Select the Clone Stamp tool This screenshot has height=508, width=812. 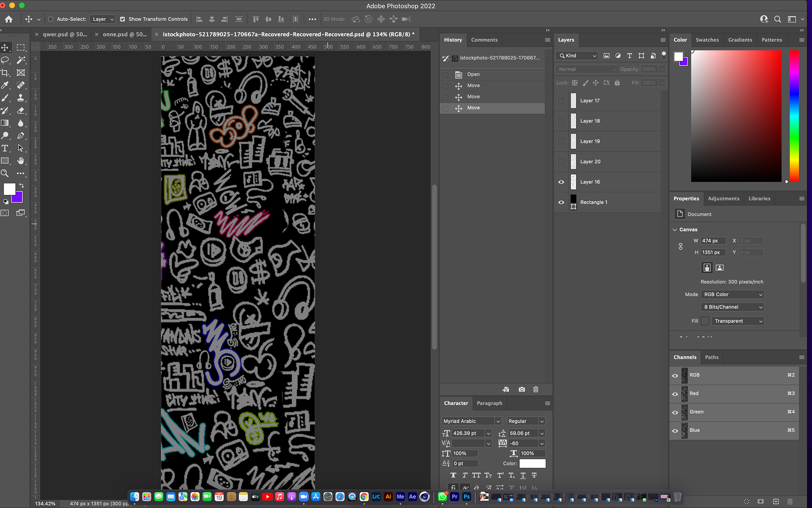21,98
